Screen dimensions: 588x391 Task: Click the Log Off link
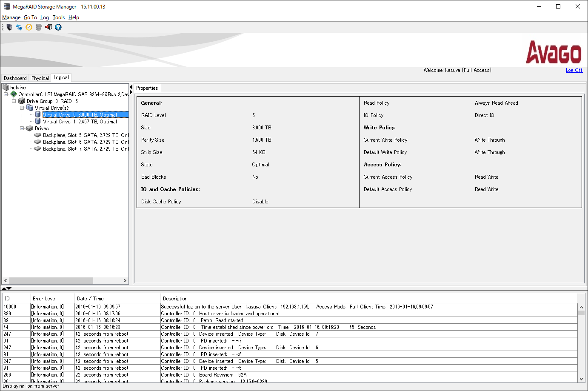tap(574, 70)
